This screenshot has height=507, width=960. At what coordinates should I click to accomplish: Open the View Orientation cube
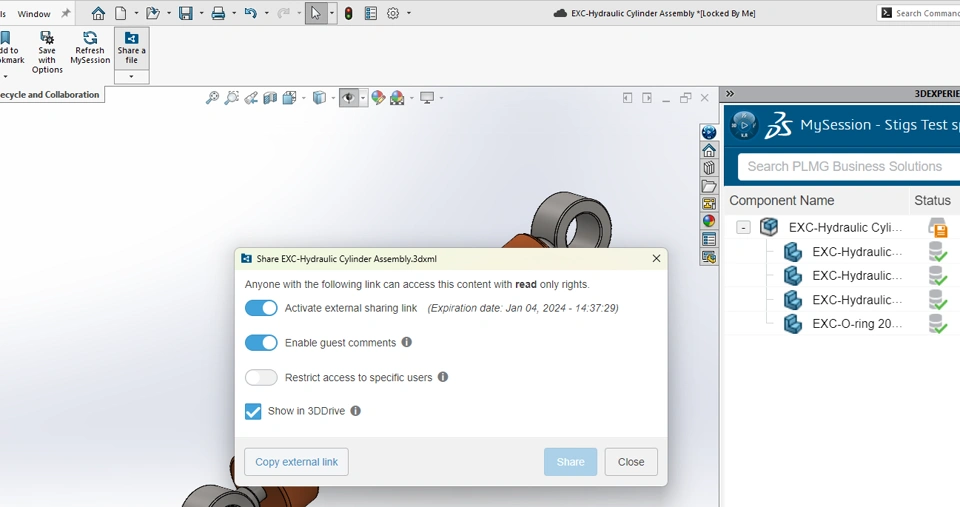coord(290,98)
